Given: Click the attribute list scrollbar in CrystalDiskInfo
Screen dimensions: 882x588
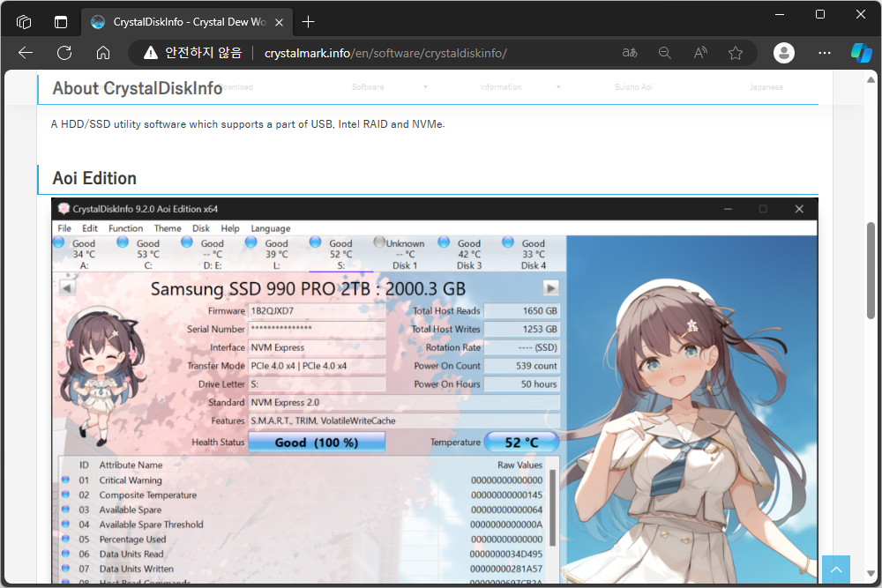Looking at the screenshot, I should (x=552, y=508).
